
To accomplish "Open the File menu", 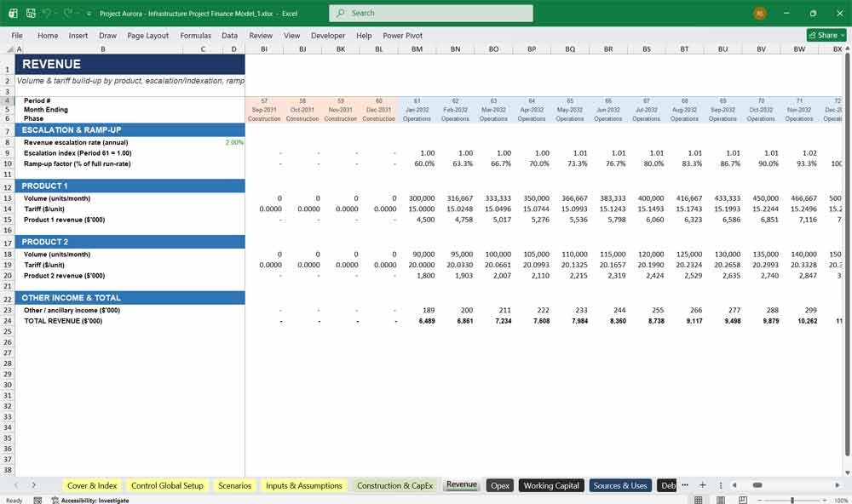I will [17, 35].
